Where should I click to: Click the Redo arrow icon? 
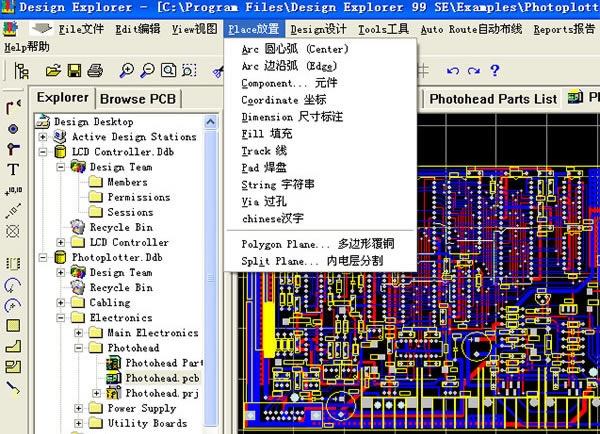tap(474, 71)
